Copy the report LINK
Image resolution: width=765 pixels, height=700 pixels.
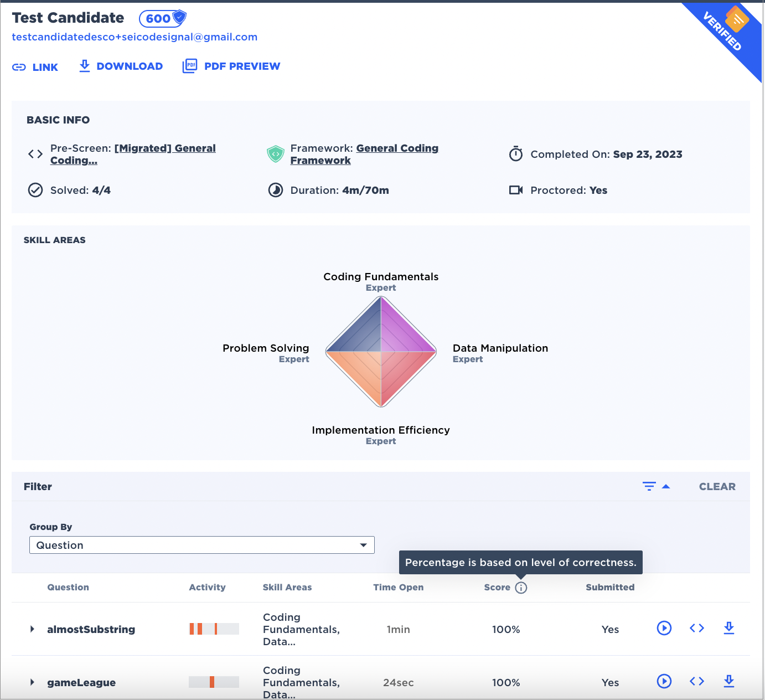[35, 67]
